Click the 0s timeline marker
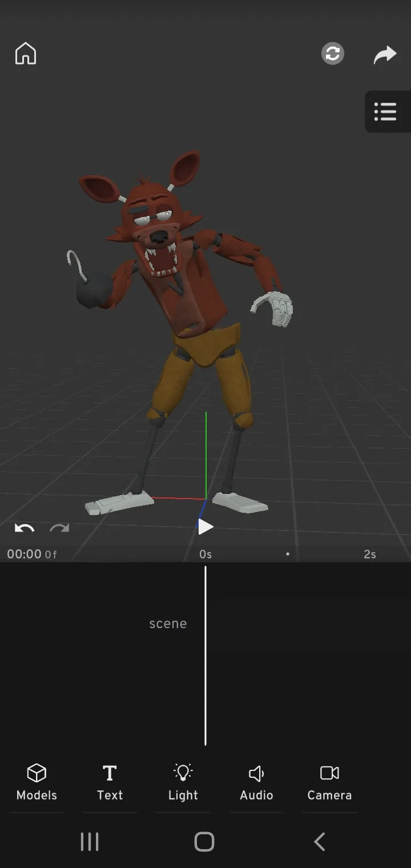 205,554
